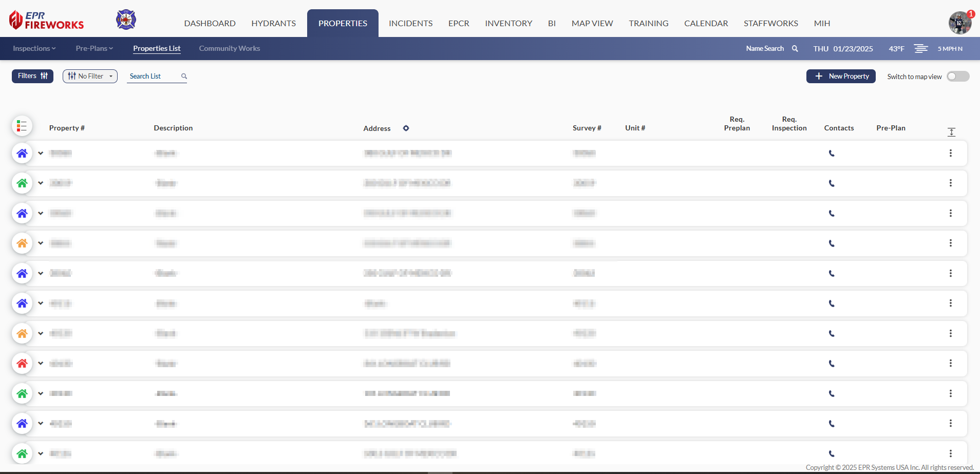
Task: Go to the Incidents tab
Action: point(410,24)
